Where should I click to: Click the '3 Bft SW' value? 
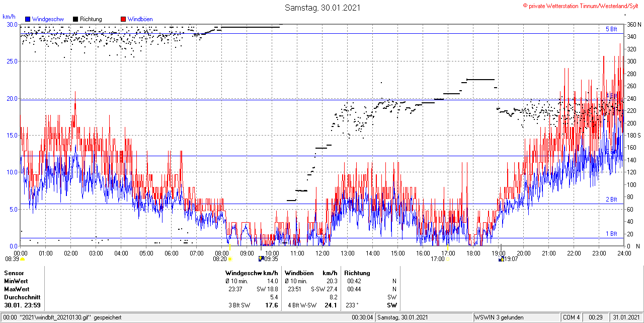[x=239, y=305]
